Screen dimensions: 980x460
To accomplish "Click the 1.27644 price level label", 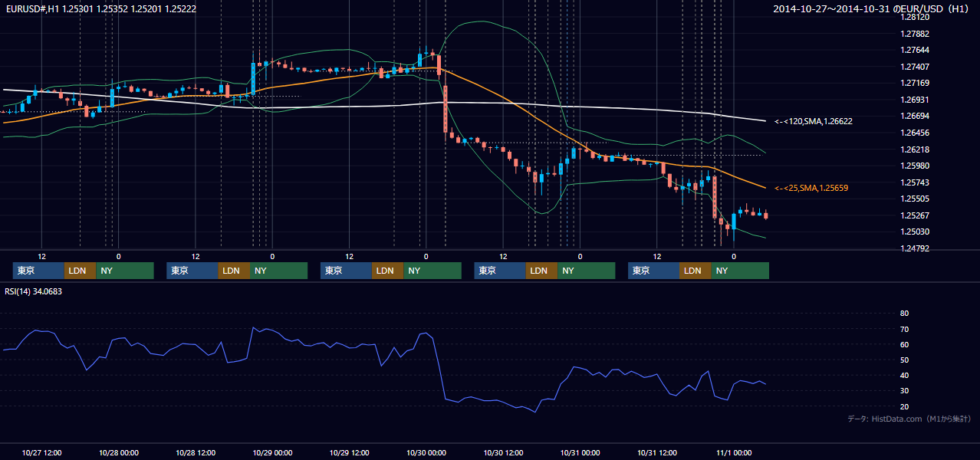I will pos(915,50).
